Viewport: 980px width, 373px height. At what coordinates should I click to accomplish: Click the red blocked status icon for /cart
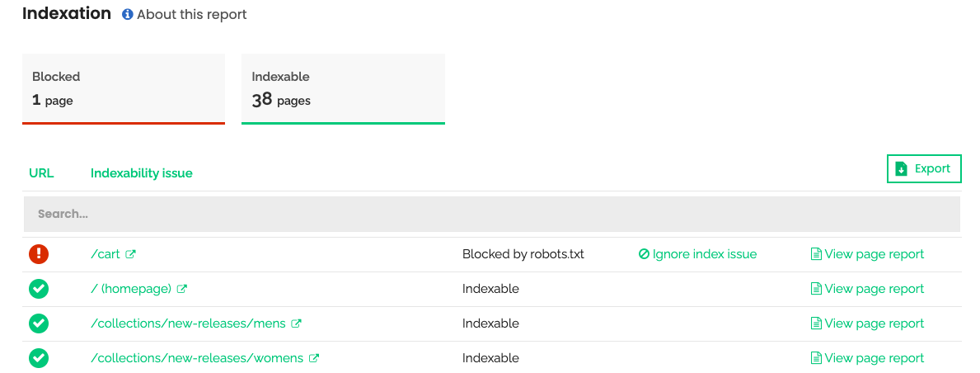pyautogui.click(x=39, y=253)
